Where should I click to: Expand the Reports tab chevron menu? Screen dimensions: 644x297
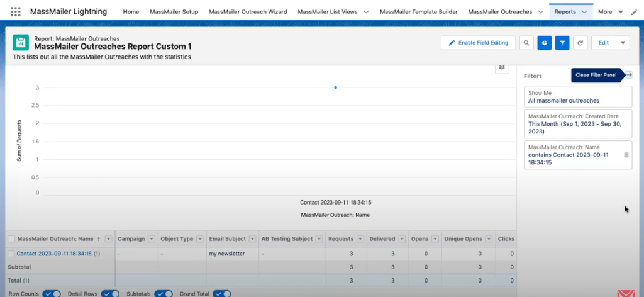(x=585, y=12)
